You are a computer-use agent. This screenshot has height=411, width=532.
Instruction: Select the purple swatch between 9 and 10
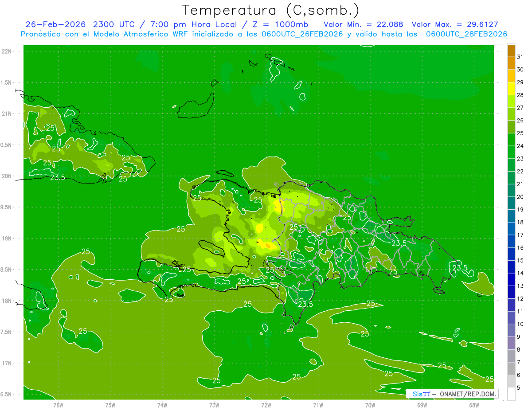pyautogui.click(x=511, y=330)
